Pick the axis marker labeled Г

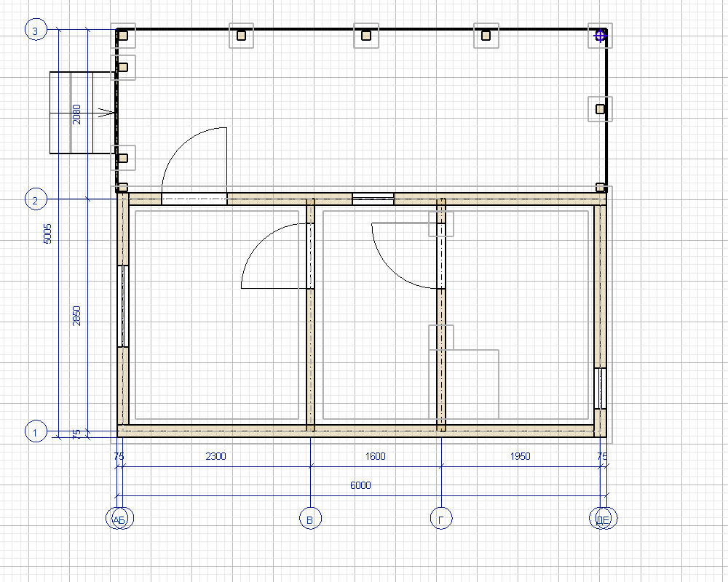click(441, 518)
